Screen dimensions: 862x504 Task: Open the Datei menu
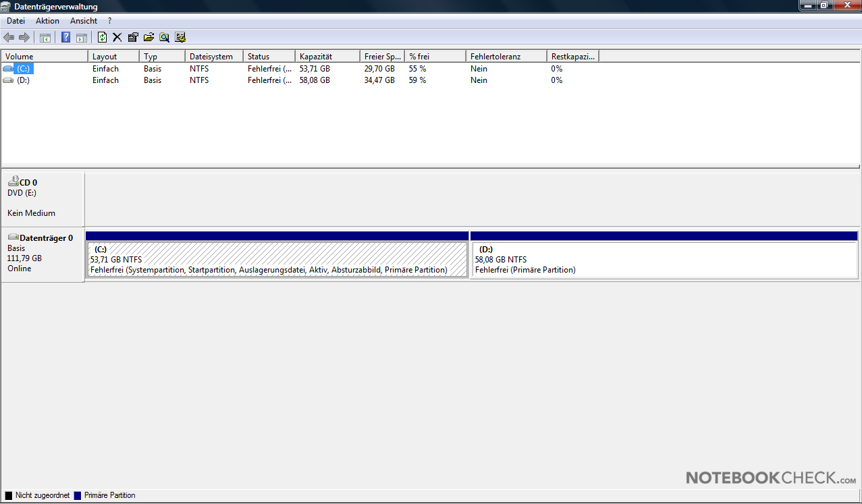pos(16,21)
